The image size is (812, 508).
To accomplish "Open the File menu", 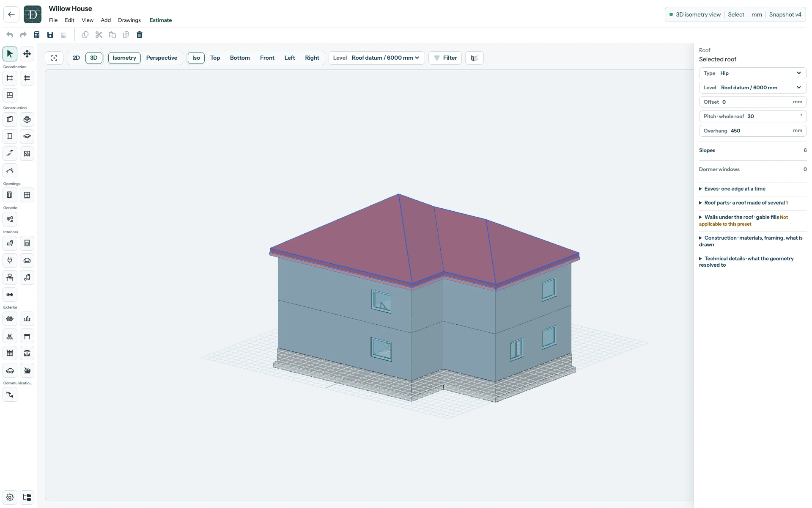I will pos(53,20).
